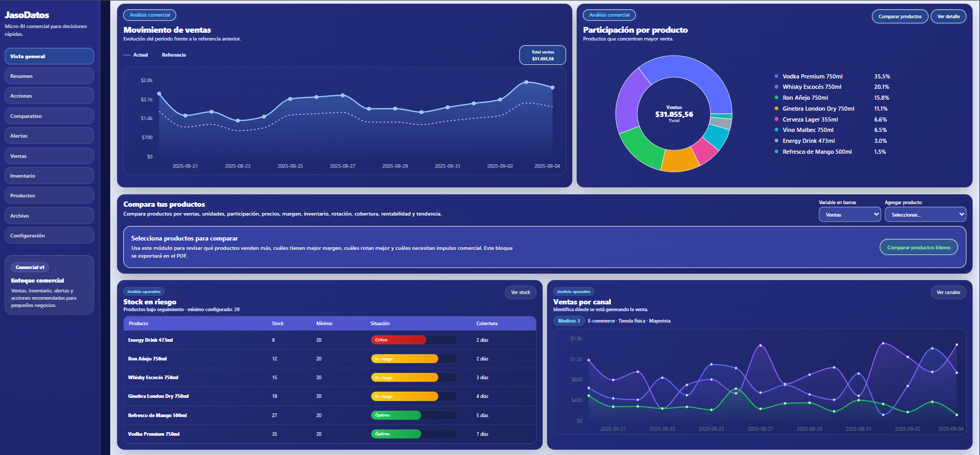This screenshot has height=455, width=980.
Task: Click the Comercial v1 badge
Action: 30,267
